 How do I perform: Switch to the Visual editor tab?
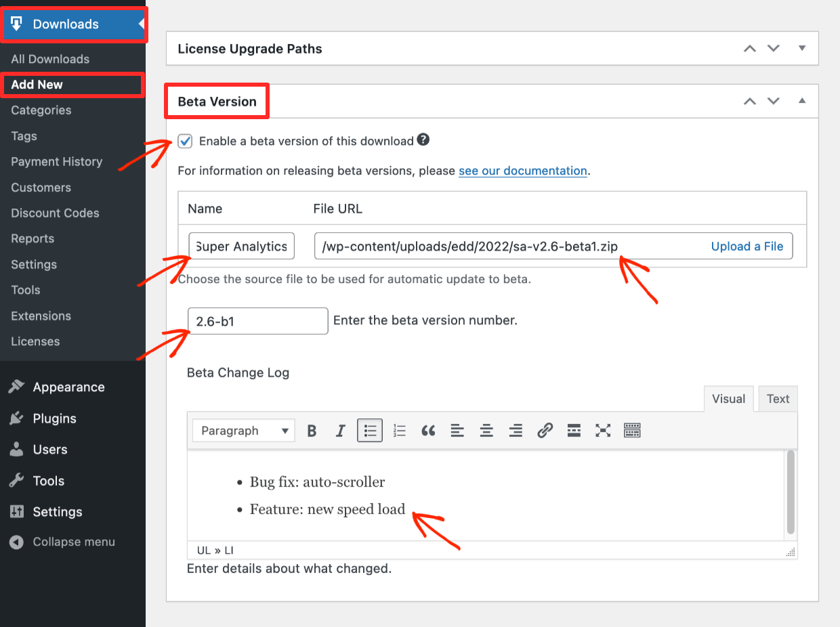point(729,399)
